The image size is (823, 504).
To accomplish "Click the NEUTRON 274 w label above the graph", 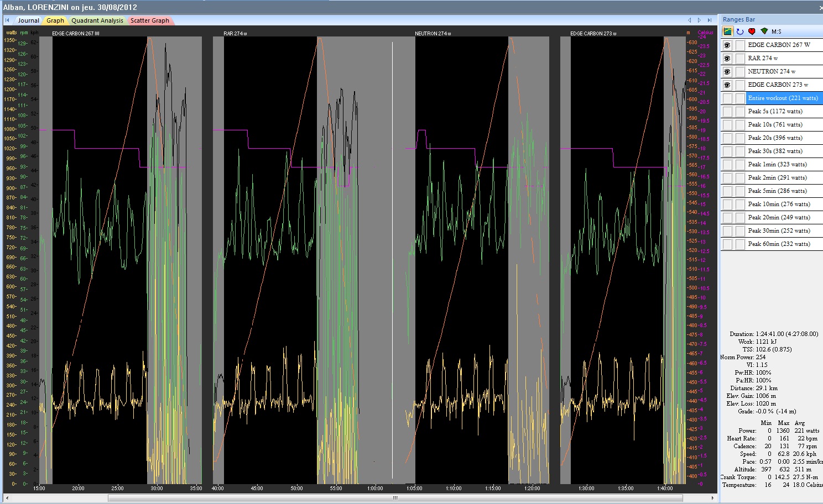I will point(433,34).
